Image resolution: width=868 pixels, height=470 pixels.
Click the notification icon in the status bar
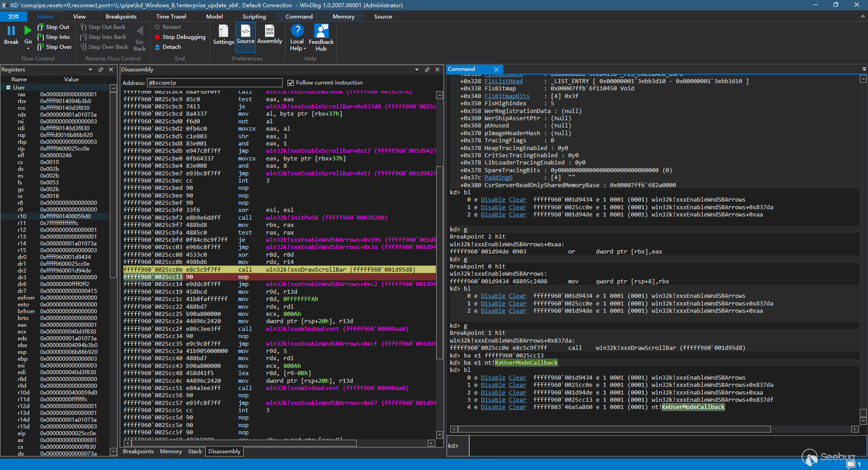[x=851, y=465]
